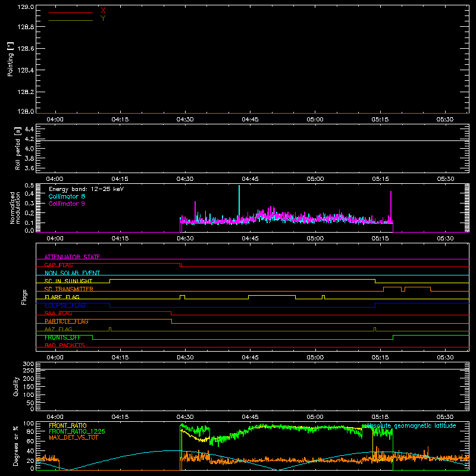Select the olive Y legend line sample
Image resolution: width=476 pixels, height=476 pixels.
point(71,20)
